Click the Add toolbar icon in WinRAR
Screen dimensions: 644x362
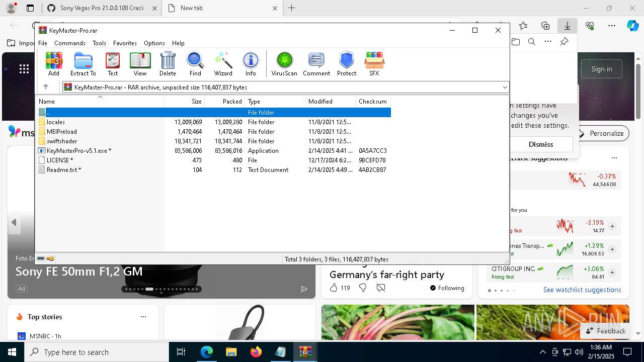coord(54,64)
